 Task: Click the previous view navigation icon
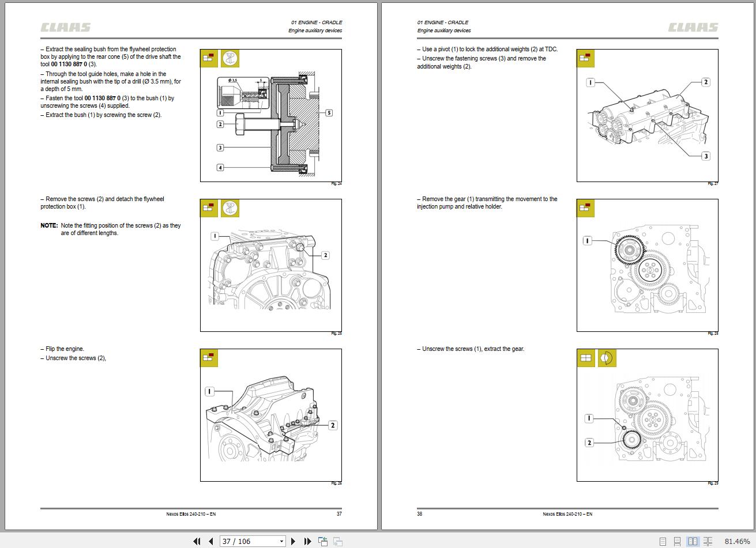pyautogui.click(x=323, y=541)
